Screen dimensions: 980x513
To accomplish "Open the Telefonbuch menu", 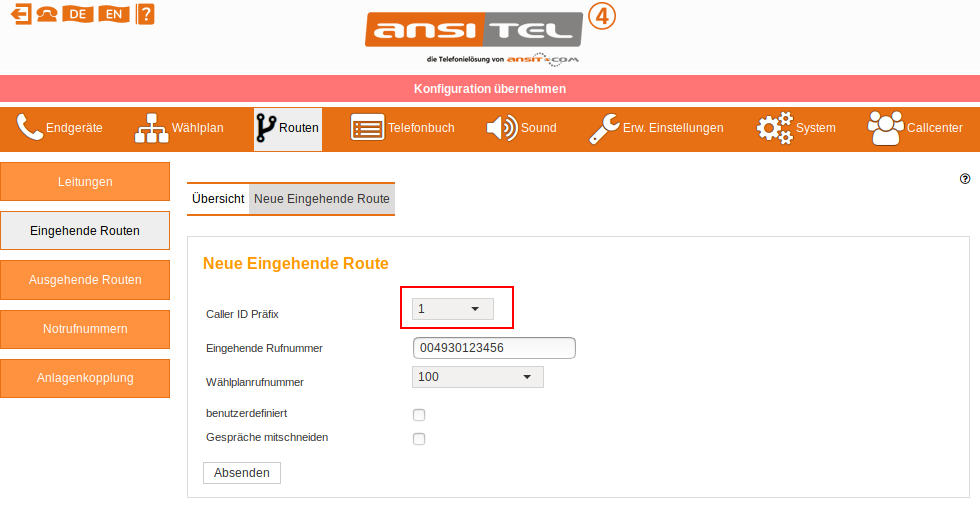I will pos(403,128).
